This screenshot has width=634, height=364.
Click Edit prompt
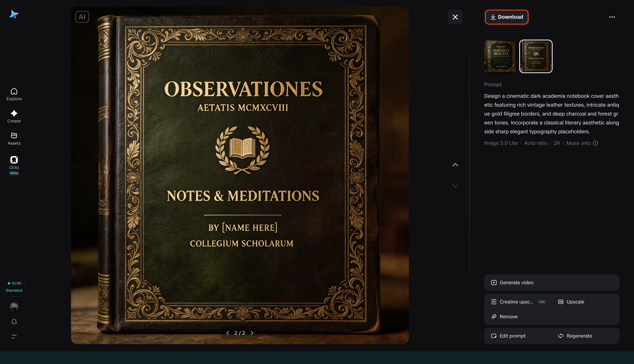tap(508, 336)
